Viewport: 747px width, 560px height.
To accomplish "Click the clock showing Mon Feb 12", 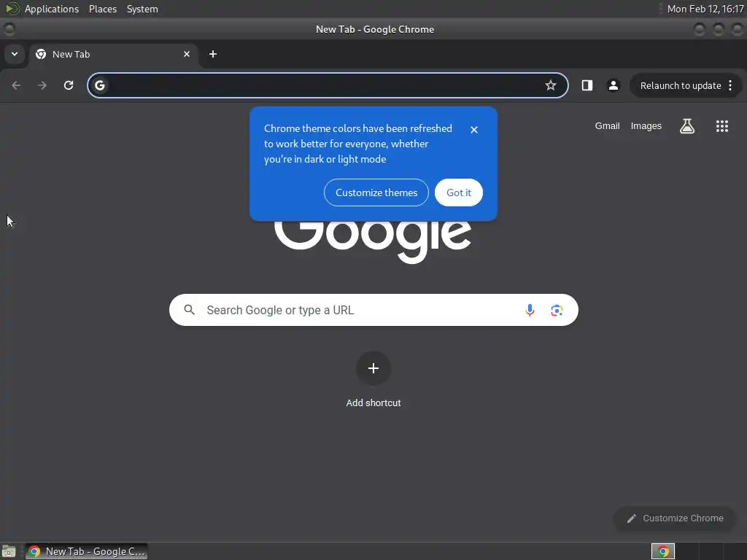I will [x=705, y=9].
